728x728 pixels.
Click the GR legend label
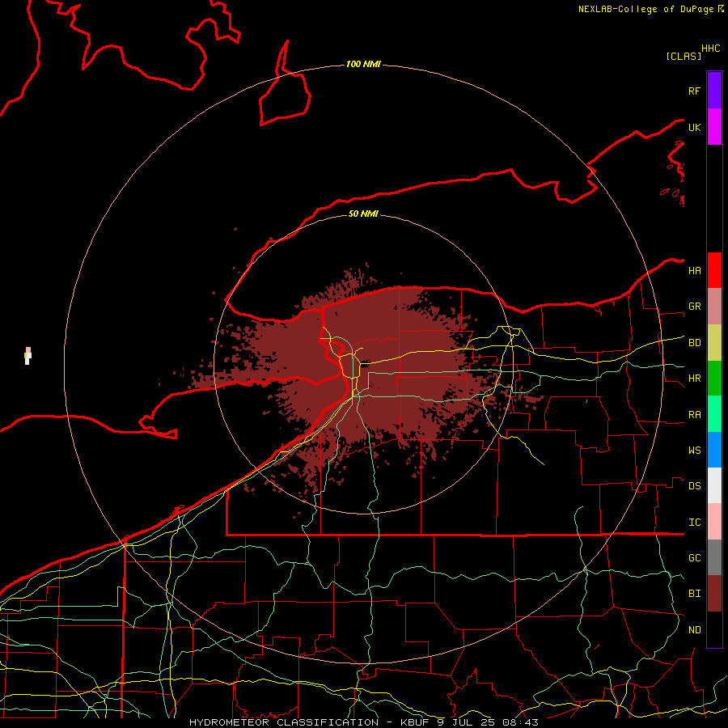(x=694, y=307)
